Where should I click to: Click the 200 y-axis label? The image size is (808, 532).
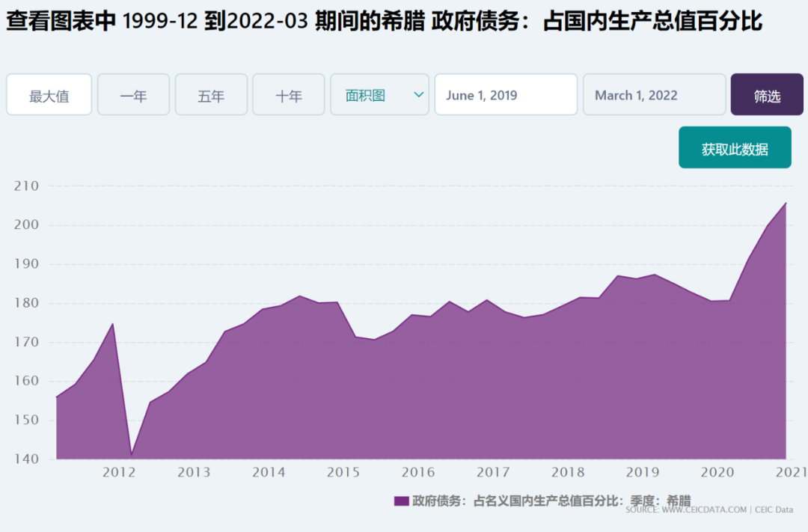click(26, 224)
